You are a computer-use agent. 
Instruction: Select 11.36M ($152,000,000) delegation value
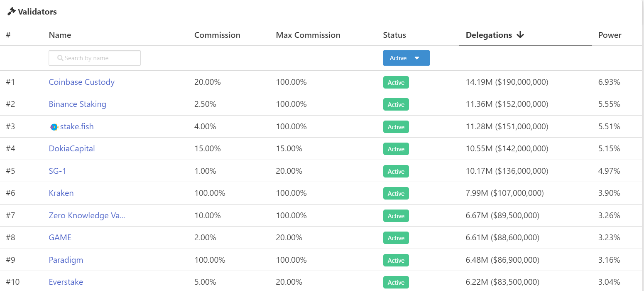tap(507, 104)
